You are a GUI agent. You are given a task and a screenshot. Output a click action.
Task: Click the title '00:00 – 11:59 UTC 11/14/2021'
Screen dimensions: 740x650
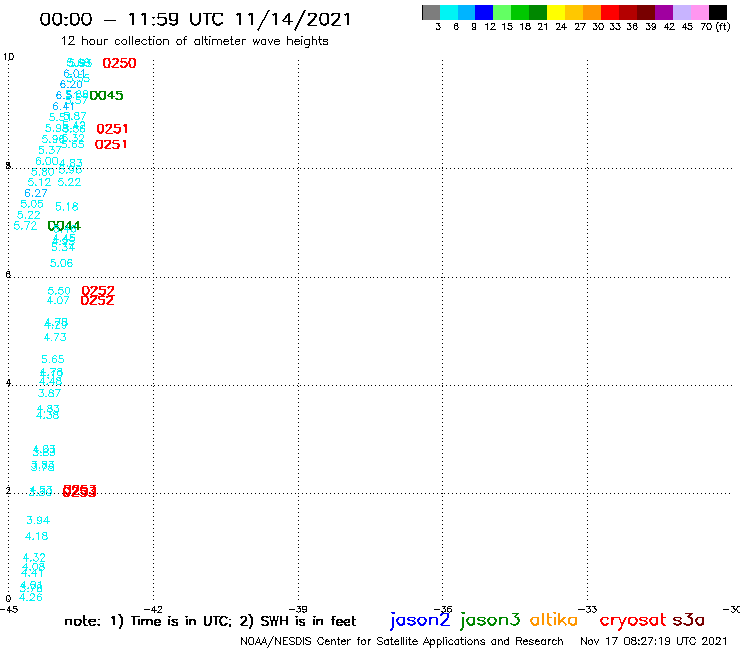[195, 19]
